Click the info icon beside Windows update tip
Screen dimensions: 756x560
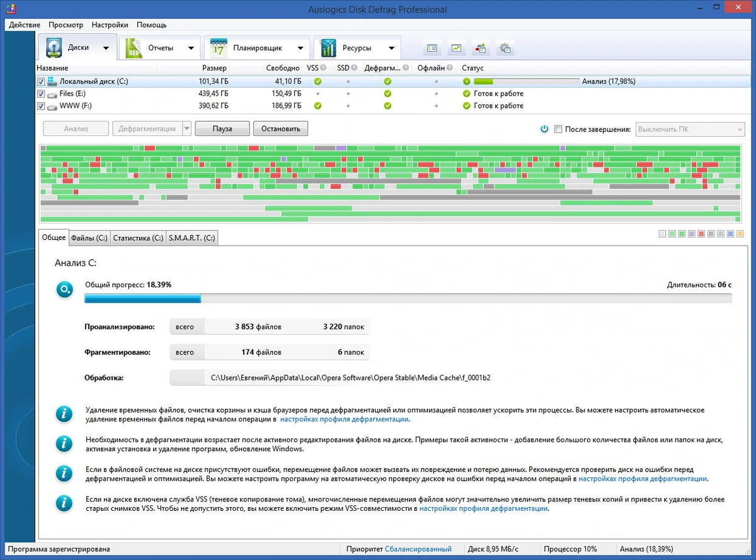pyautogui.click(x=64, y=443)
